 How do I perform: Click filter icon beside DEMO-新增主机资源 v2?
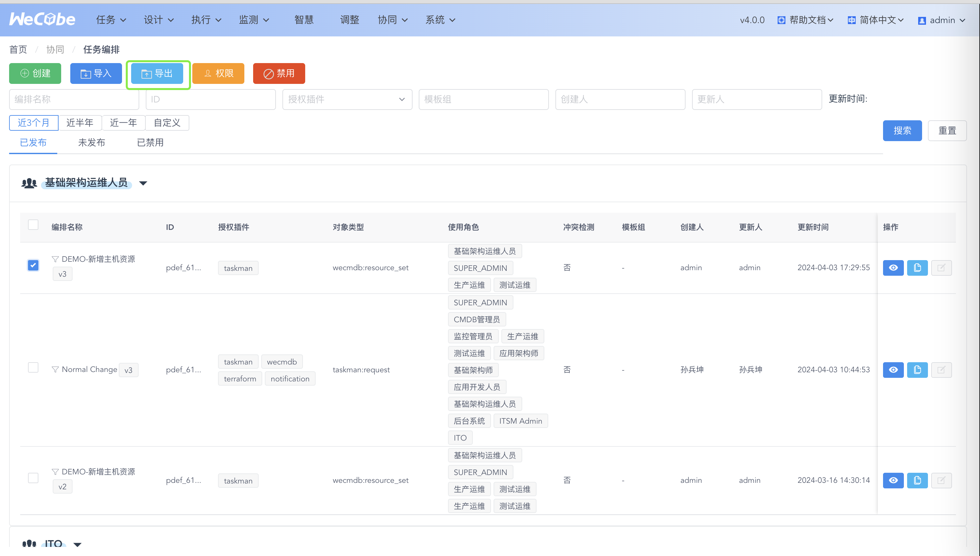[55, 472]
